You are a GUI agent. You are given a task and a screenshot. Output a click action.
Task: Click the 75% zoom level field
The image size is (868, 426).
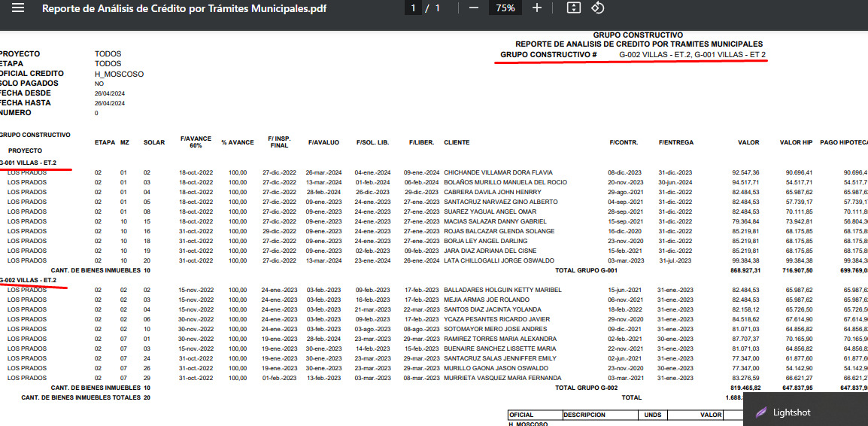pos(505,8)
